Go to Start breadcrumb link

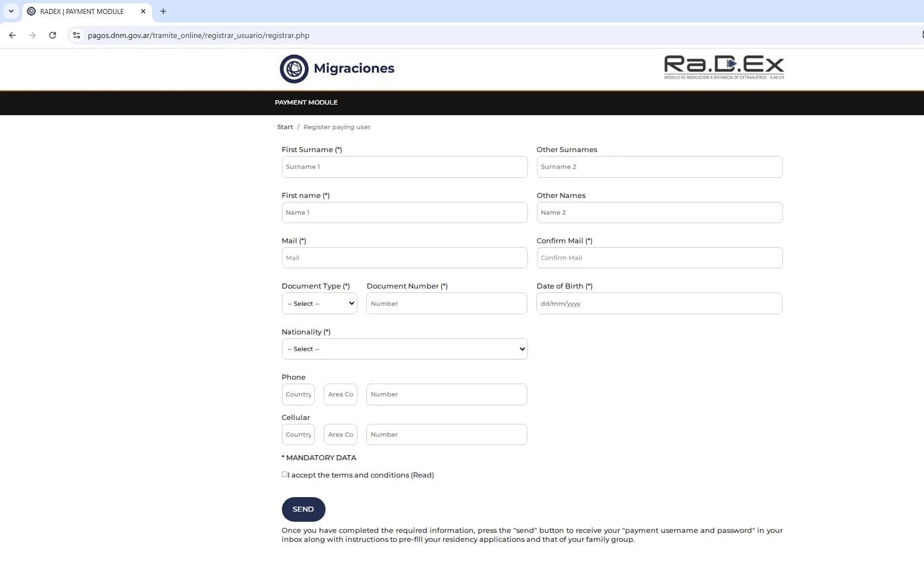coord(285,127)
